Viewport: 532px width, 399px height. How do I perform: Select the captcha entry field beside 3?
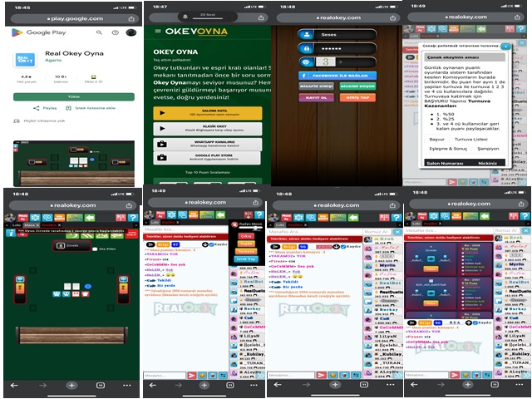point(356,62)
